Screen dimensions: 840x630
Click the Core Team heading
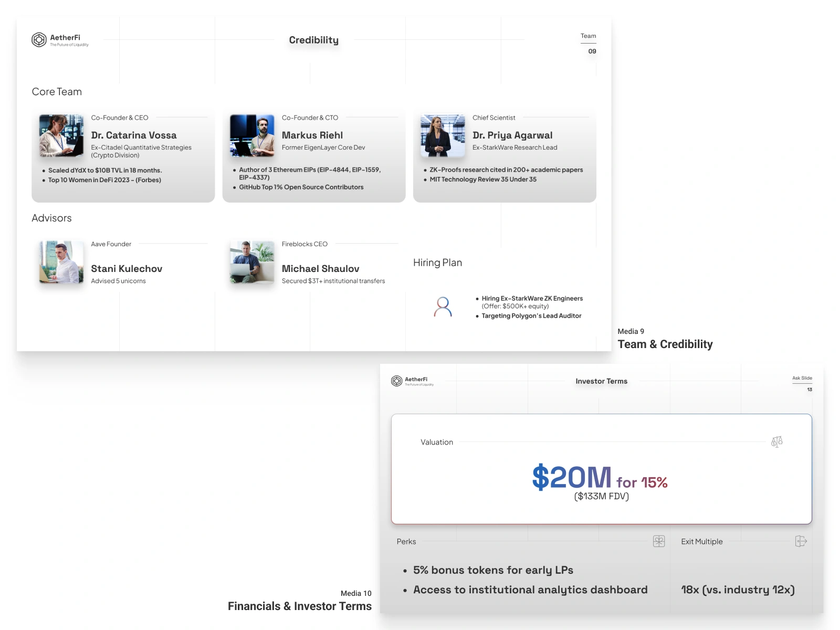57,92
